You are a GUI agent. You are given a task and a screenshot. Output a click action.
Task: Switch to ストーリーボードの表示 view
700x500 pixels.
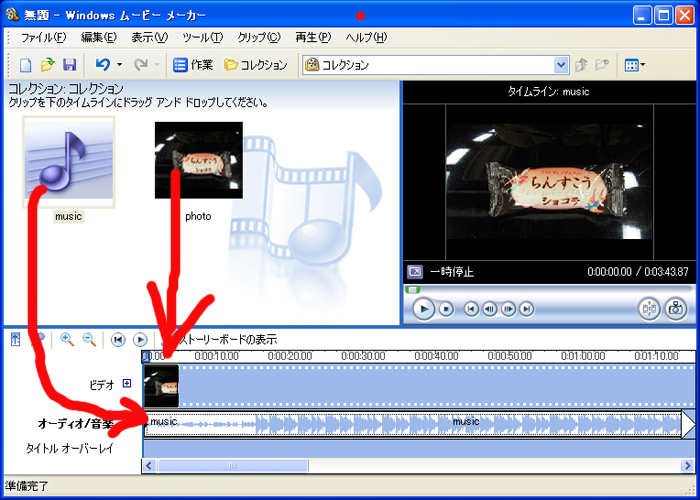click(219, 340)
